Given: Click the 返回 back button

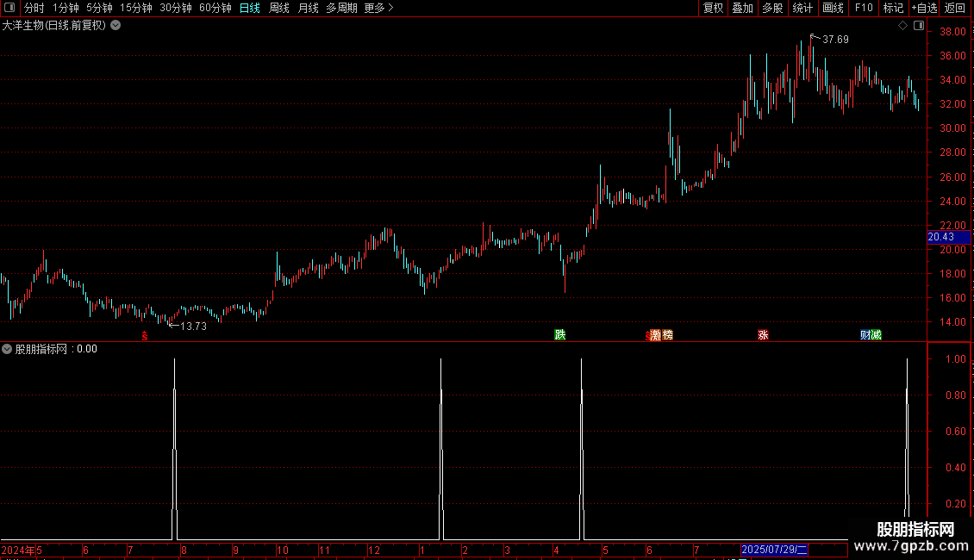Looking at the screenshot, I should pyautogui.click(x=955, y=8).
